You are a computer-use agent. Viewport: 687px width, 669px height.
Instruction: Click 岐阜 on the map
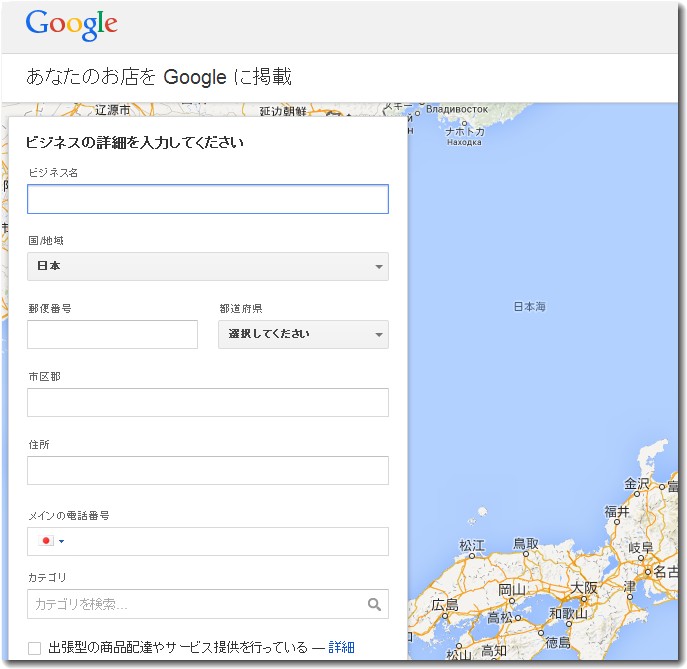(x=641, y=547)
